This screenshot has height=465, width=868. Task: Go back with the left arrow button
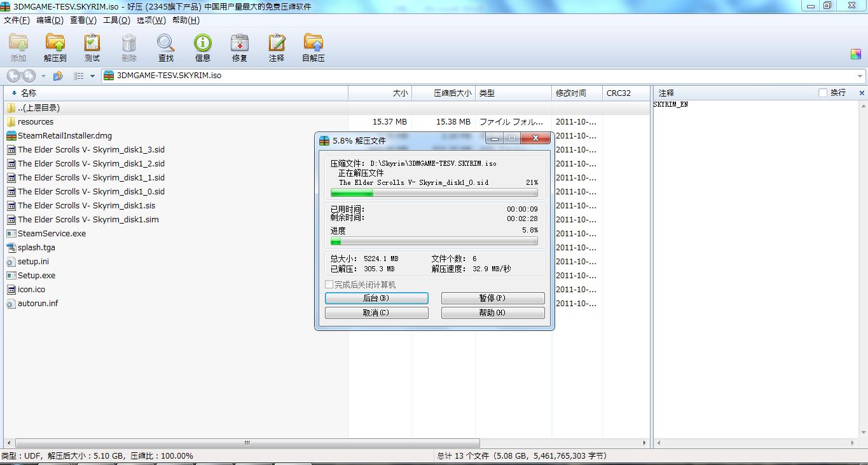[x=13, y=76]
